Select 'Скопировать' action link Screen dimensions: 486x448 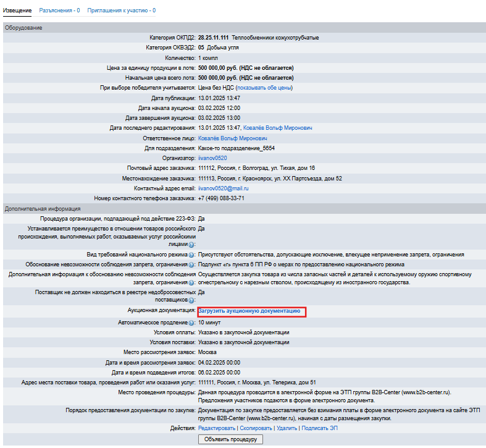pos(255,428)
